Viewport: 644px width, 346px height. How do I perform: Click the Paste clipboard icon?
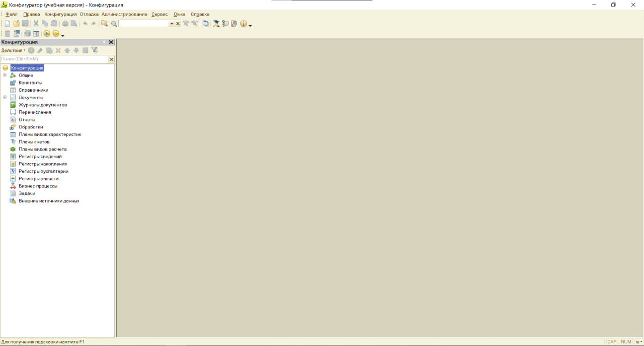[54, 24]
